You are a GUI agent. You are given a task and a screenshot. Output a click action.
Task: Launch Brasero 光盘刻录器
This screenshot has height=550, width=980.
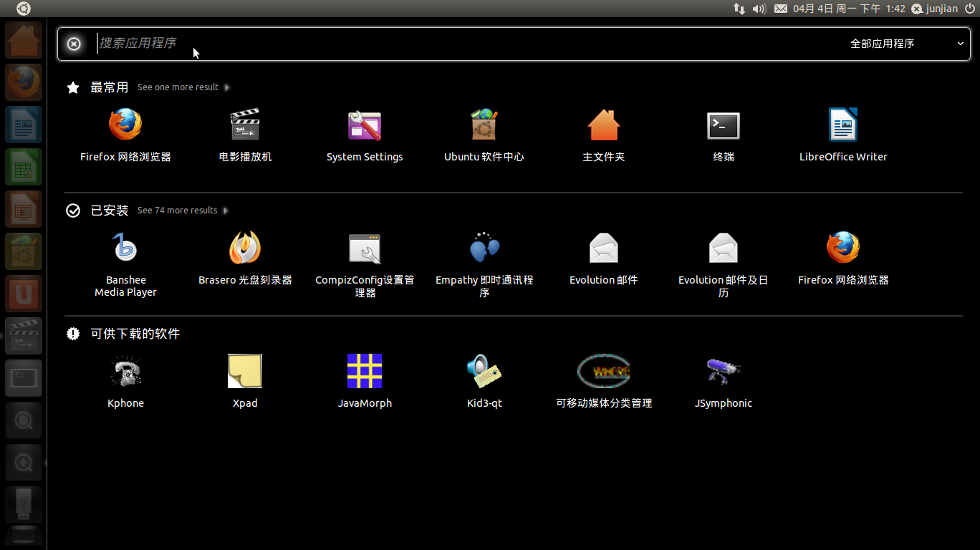245,259
